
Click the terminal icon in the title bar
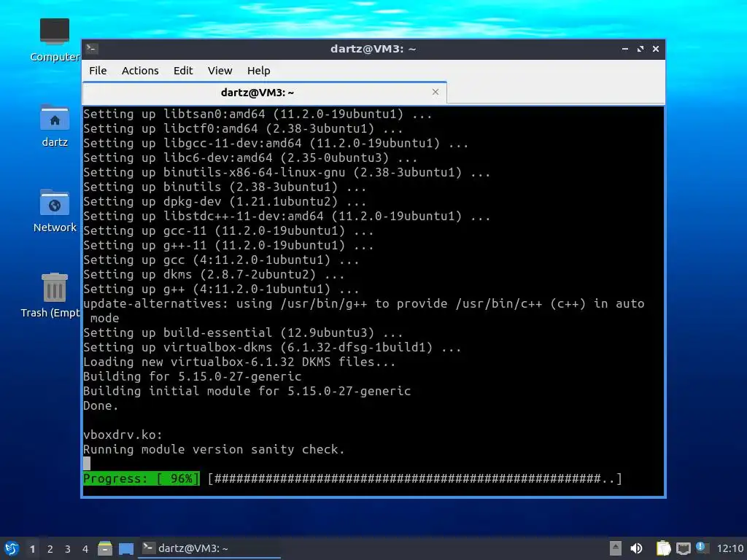click(93, 49)
